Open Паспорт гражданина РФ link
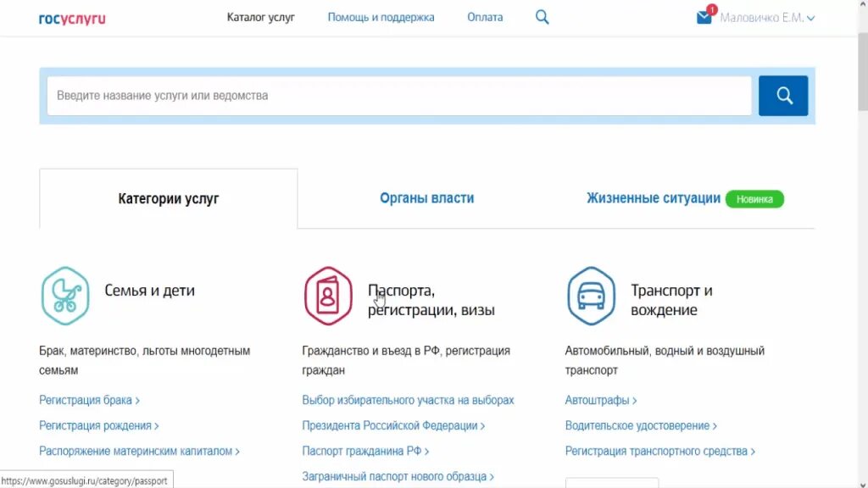Image resolution: width=868 pixels, height=488 pixels. [x=365, y=451]
